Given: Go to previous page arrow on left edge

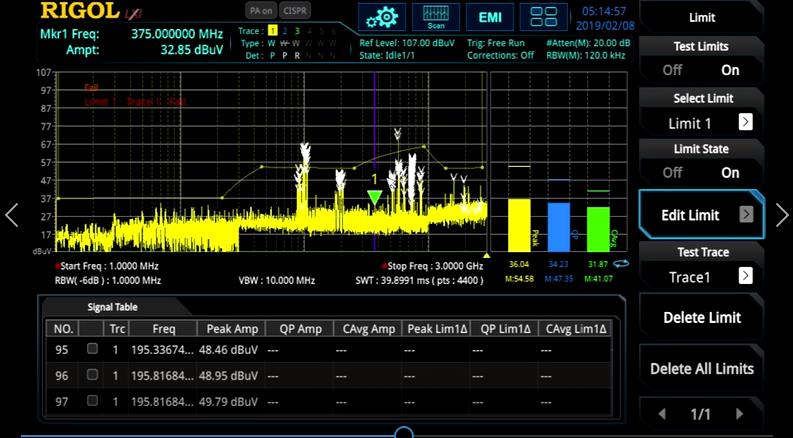Looking at the screenshot, I should coord(12,214).
